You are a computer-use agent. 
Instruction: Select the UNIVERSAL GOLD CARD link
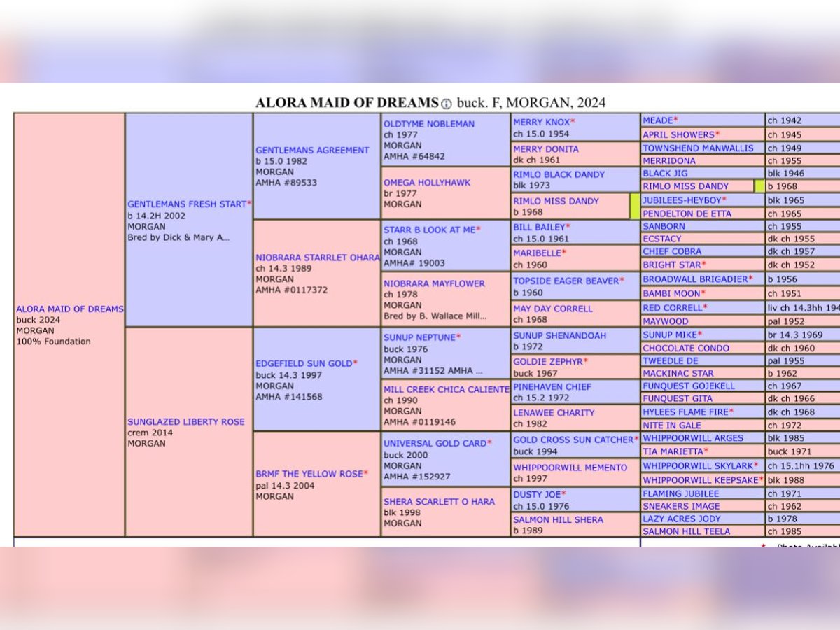(x=435, y=443)
